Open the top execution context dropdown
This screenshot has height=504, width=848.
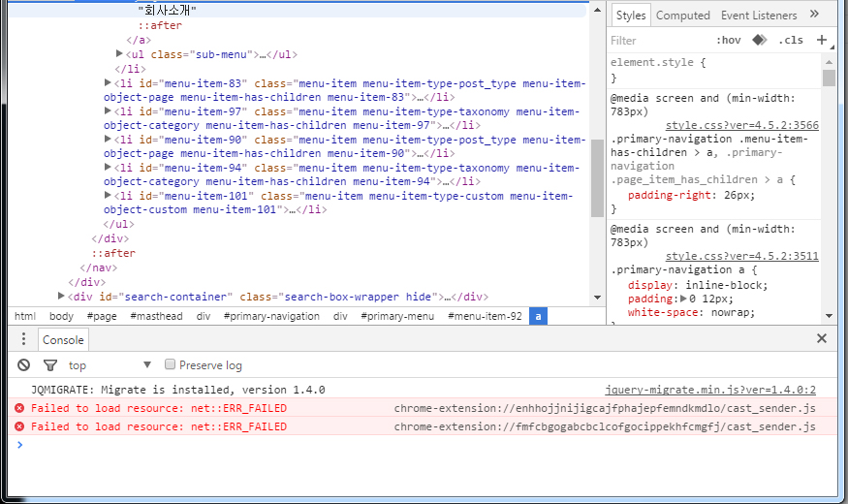[x=110, y=365]
